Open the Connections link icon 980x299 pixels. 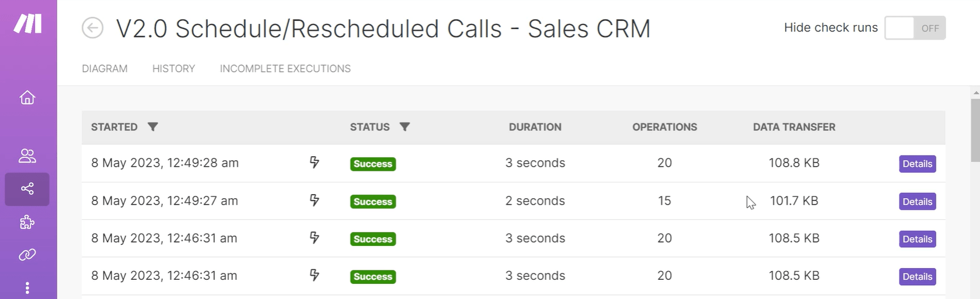click(x=27, y=255)
